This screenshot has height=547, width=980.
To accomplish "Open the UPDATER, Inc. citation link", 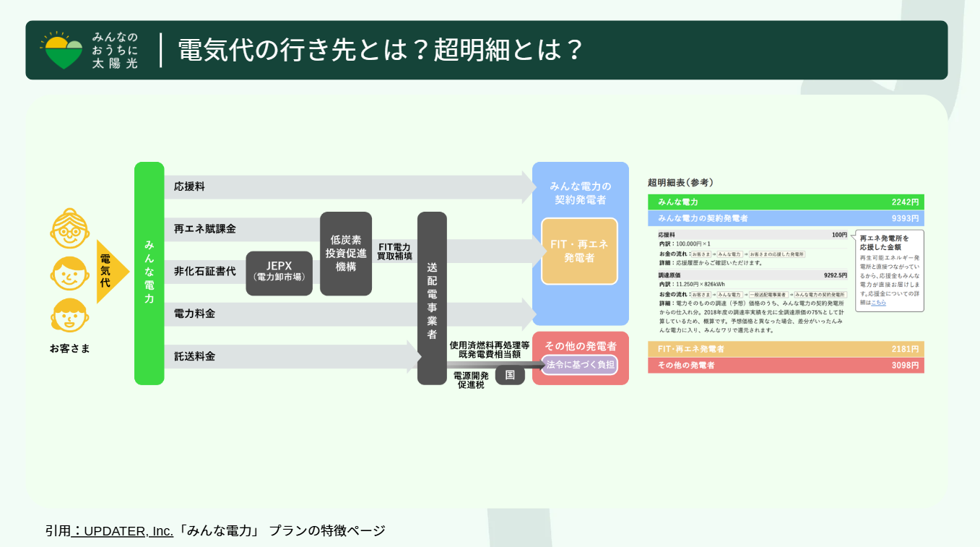I will click(x=122, y=531).
